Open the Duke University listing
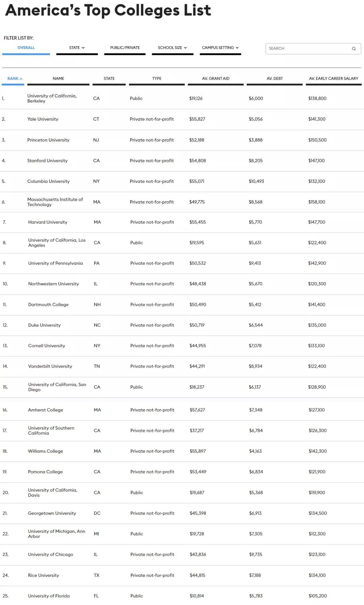The width and height of the screenshot is (364, 605). tap(44, 325)
